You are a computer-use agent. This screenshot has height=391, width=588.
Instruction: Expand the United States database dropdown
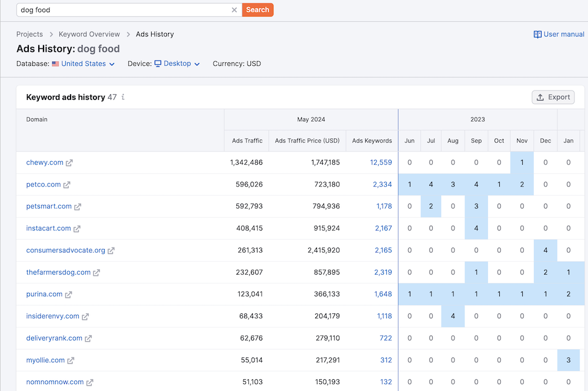coord(83,64)
